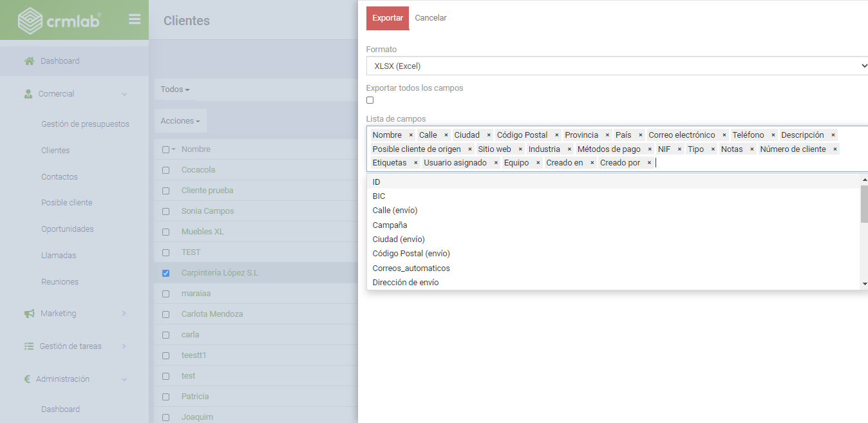Remove the Nombre field tag
Image resolution: width=868 pixels, height=423 pixels.
click(411, 135)
